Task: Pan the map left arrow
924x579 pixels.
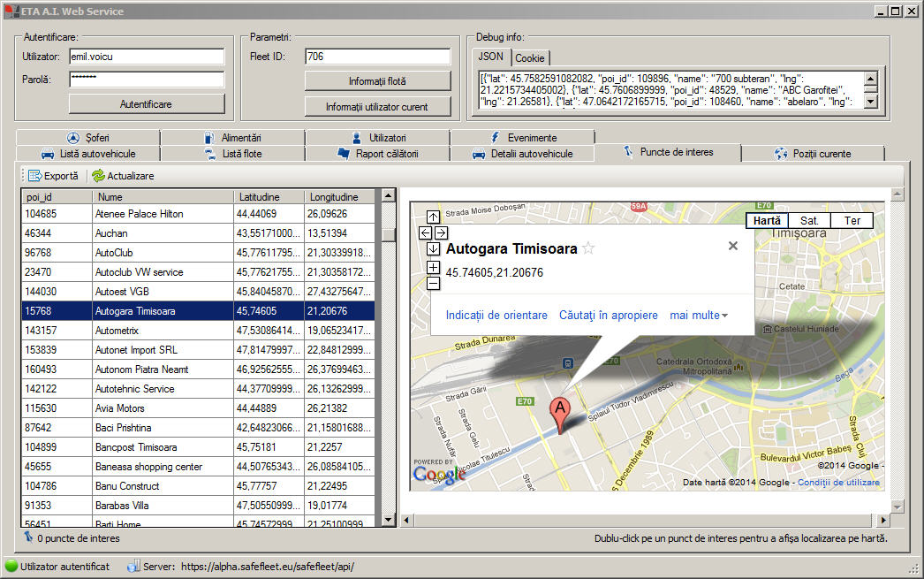Action: coord(426,232)
